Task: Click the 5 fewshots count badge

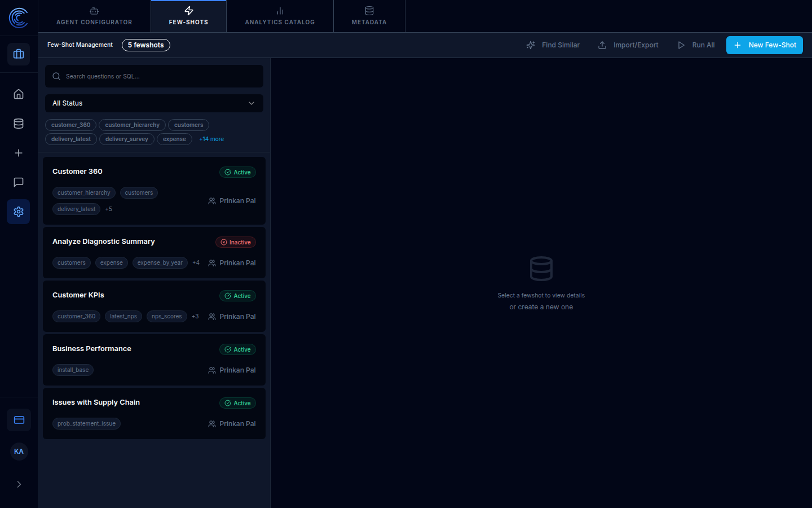Action: [x=145, y=45]
